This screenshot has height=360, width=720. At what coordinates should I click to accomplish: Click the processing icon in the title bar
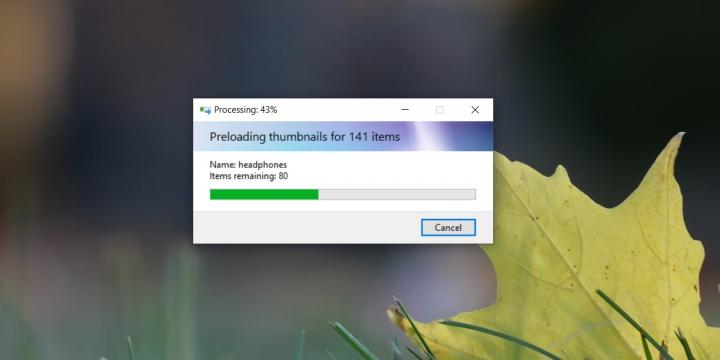coord(205,110)
